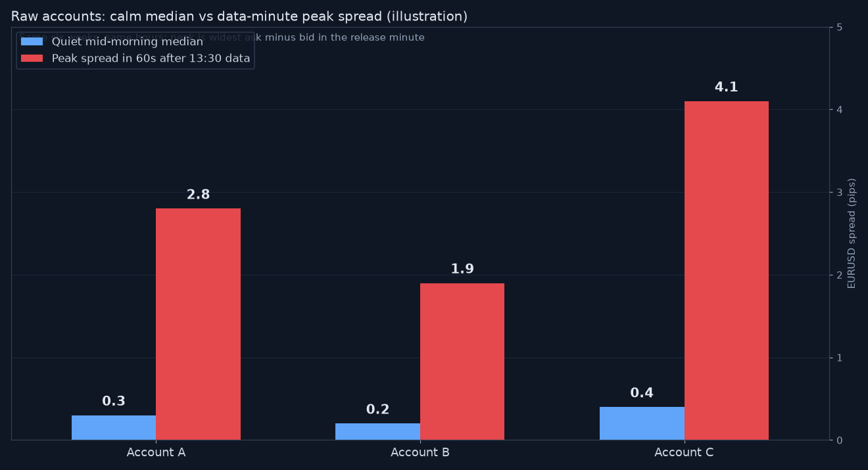
Task: Click the red Peak spread legend swatch
Action: click(32, 59)
